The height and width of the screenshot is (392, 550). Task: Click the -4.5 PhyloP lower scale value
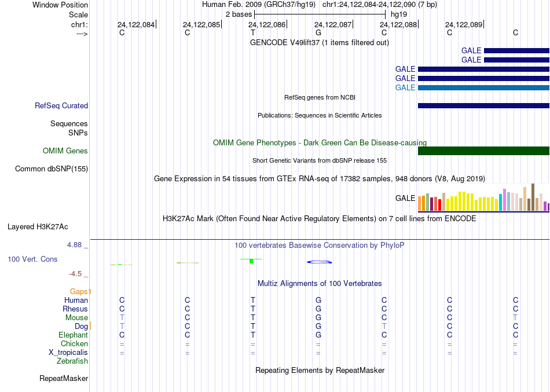(75, 274)
